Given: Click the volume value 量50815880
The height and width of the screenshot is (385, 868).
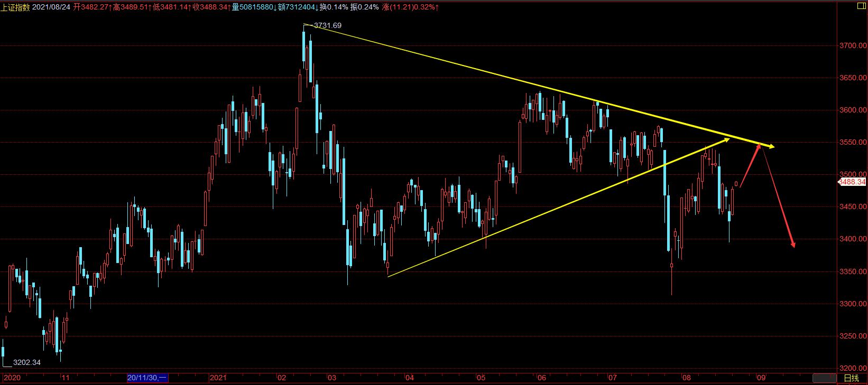Looking at the screenshot, I should coord(254,7).
